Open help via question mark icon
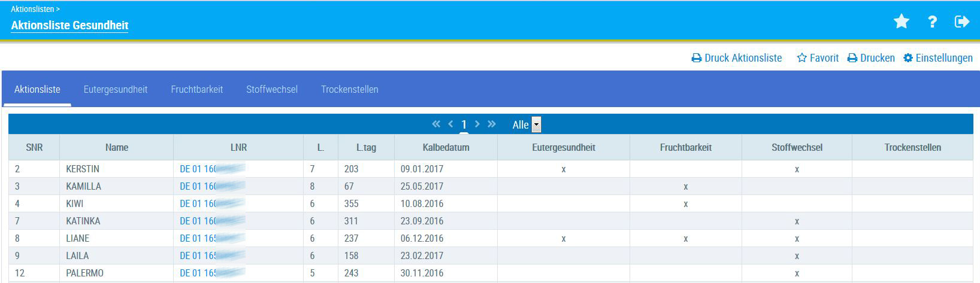The width and height of the screenshot is (980, 283). coord(932,22)
